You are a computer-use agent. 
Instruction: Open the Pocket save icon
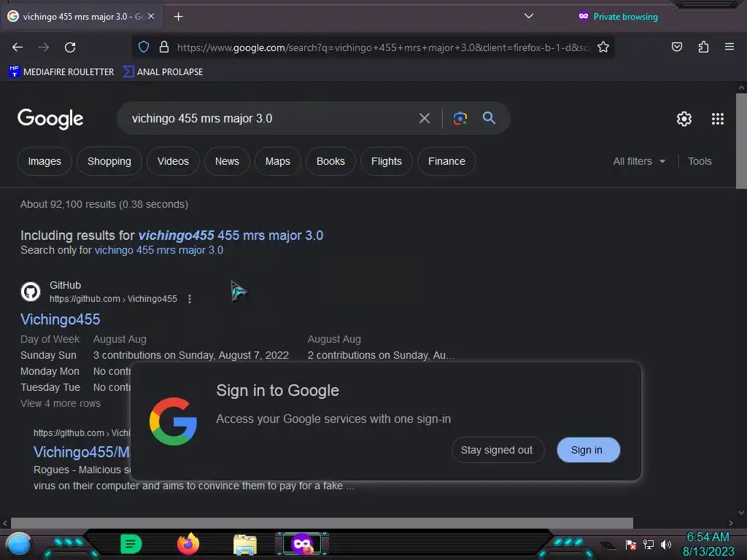click(676, 47)
